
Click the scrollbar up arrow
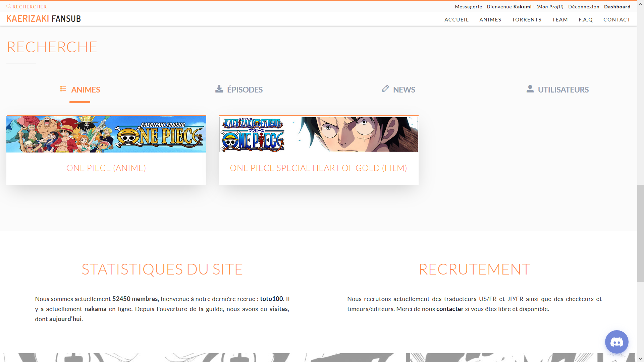640,3
